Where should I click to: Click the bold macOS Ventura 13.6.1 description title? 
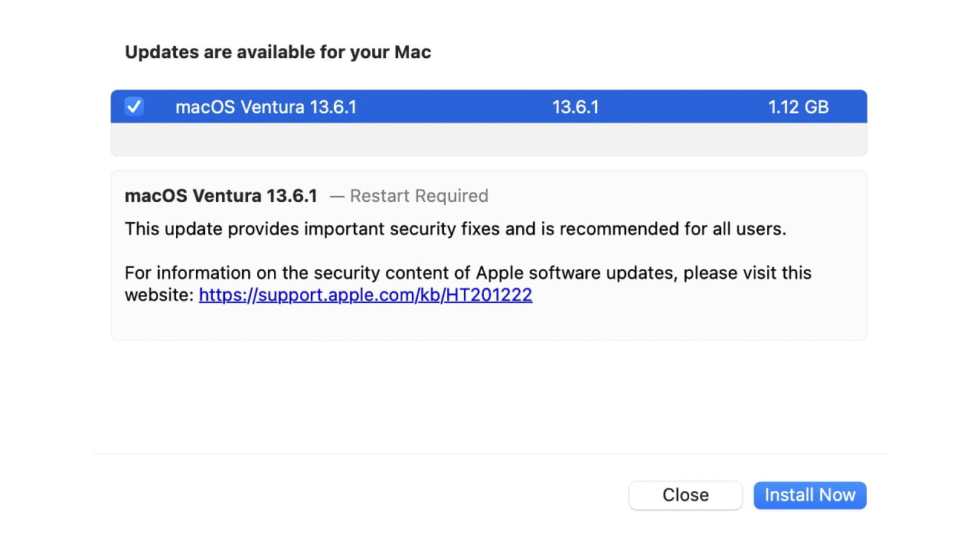(x=220, y=196)
